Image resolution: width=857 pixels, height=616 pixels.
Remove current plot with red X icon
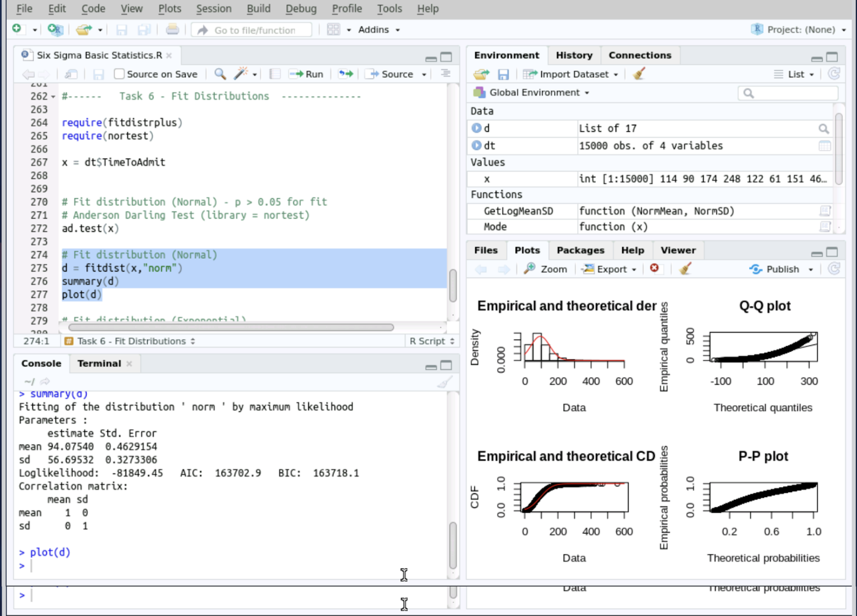pos(655,269)
